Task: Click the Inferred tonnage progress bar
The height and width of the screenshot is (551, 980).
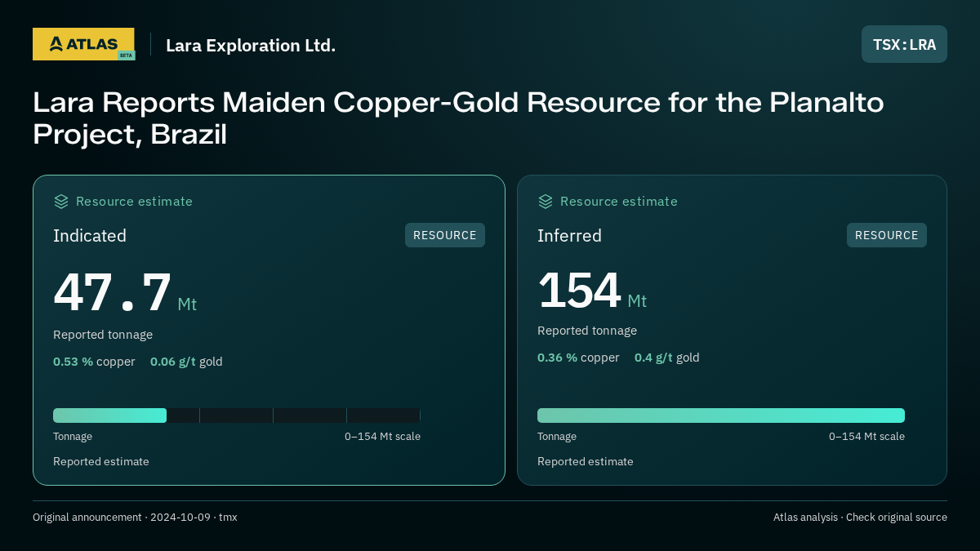Action: click(721, 415)
